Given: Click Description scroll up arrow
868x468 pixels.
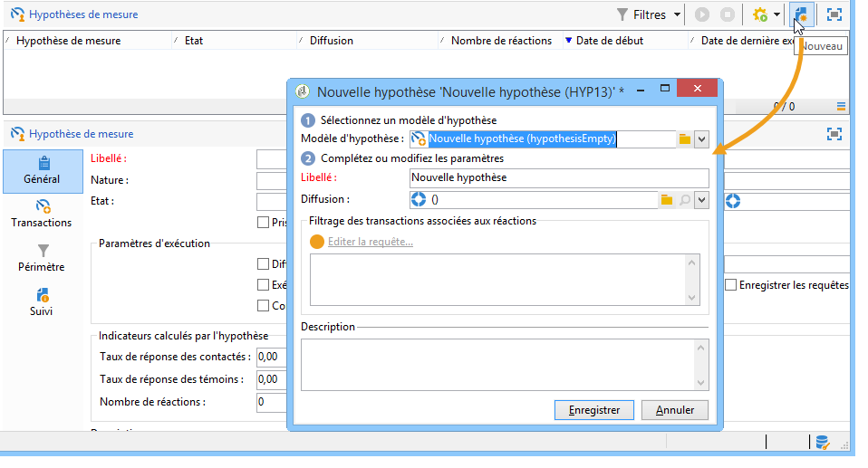Looking at the screenshot, I should [x=700, y=348].
